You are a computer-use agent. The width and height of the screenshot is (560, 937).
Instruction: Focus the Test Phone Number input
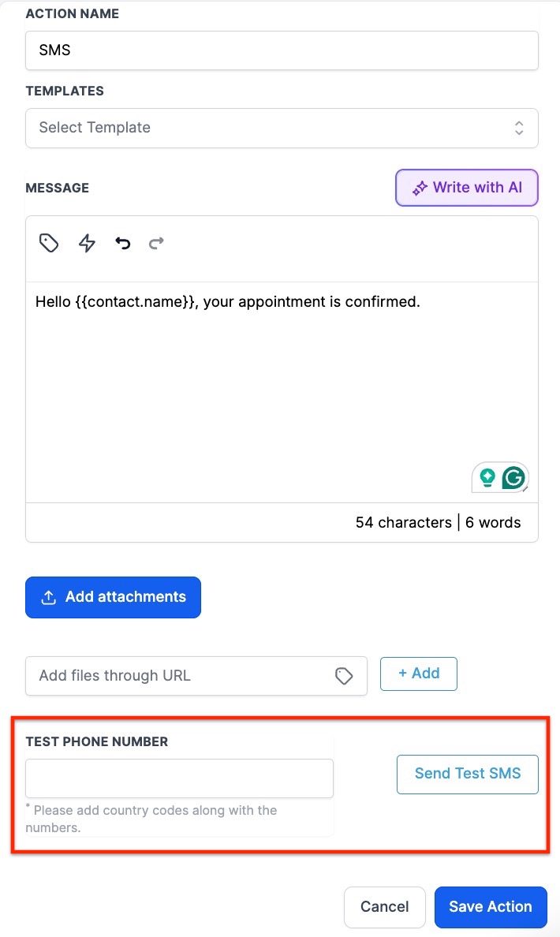click(x=179, y=778)
